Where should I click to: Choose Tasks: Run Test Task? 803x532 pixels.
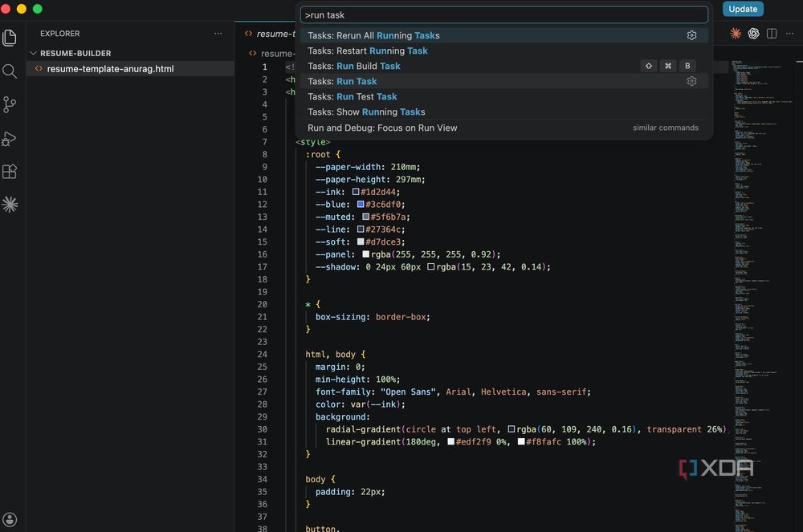504,96
